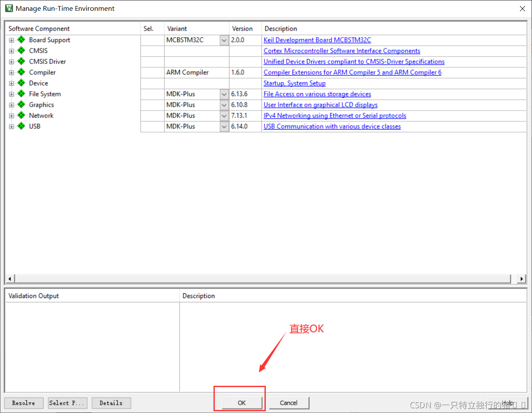532x413 pixels.
Task: Click the Resolve button
Action: pyautogui.click(x=24, y=403)
